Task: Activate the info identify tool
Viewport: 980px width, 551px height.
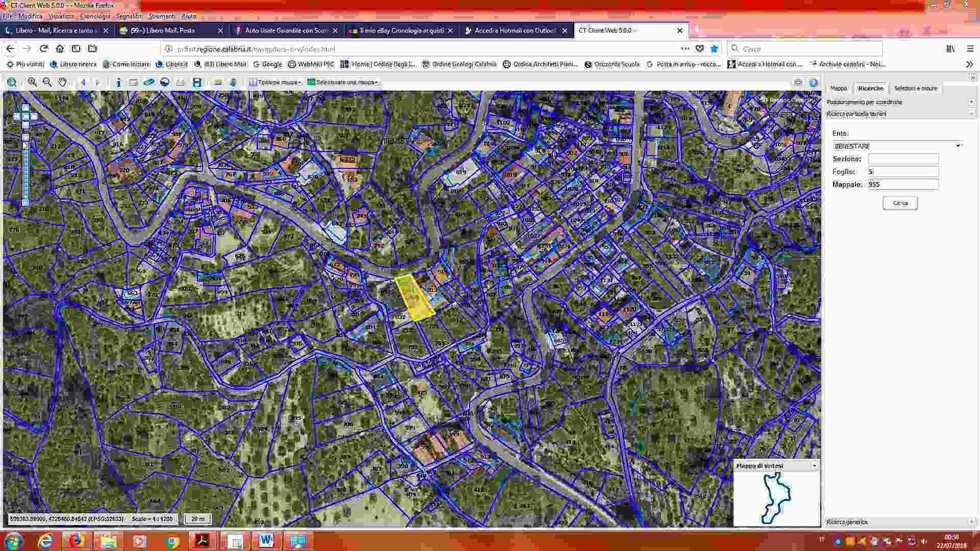Action: click(x=118, y=82)
